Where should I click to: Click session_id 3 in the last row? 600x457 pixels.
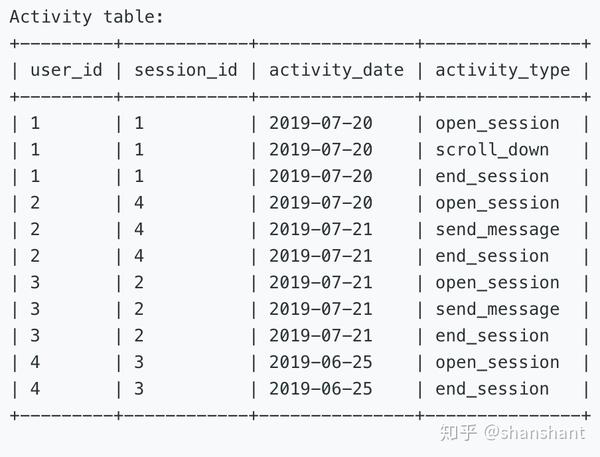click(139, 389)
